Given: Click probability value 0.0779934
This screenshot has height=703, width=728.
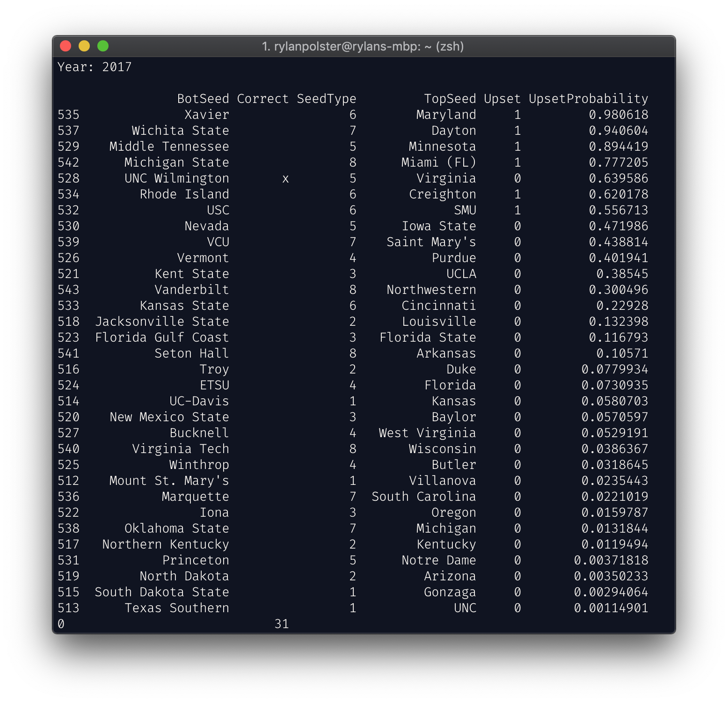Looking at the screenshot, I should tap(615, 369).
